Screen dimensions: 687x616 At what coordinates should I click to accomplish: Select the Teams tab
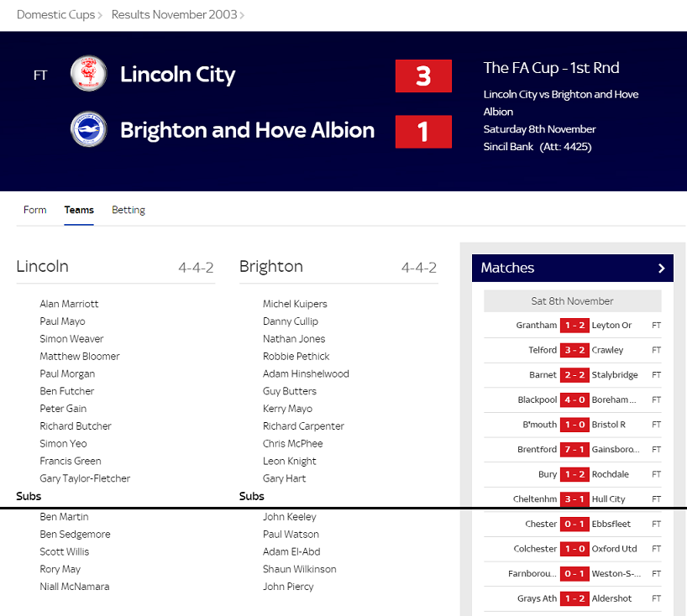(x=79, y=210)
